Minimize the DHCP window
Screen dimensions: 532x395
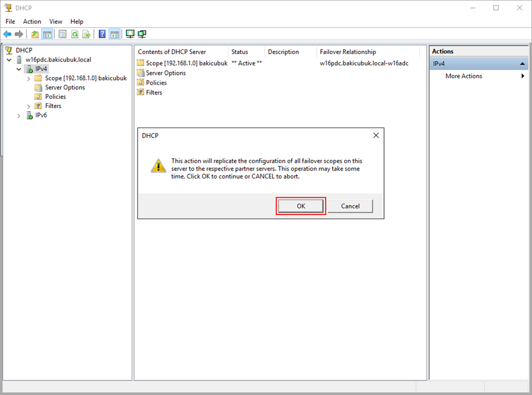pos(473,8)
